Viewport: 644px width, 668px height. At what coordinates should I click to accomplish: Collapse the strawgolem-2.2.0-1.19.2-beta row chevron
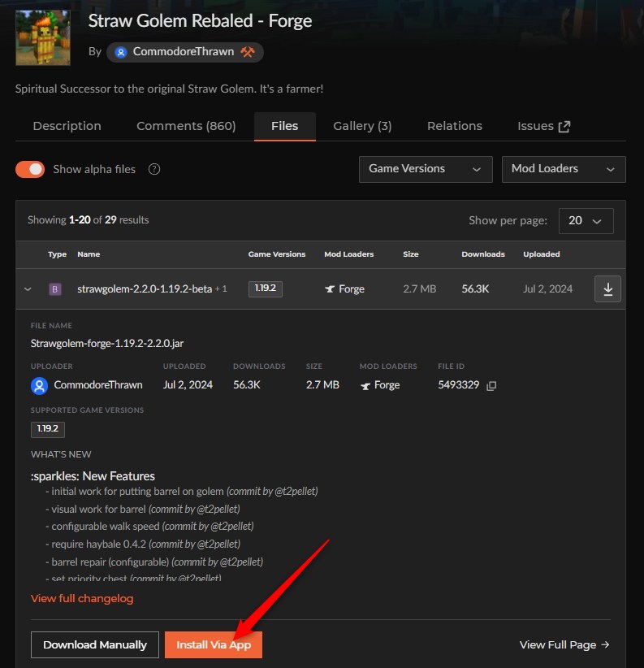tap(28, 288)
